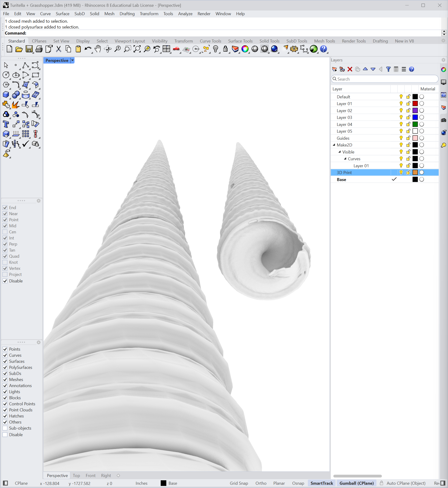Click the Undo arrow icon

tap(88, 49)
